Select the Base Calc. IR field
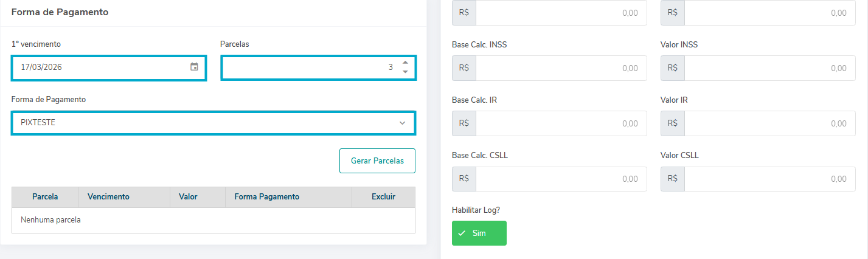 (x=560, y=123)
